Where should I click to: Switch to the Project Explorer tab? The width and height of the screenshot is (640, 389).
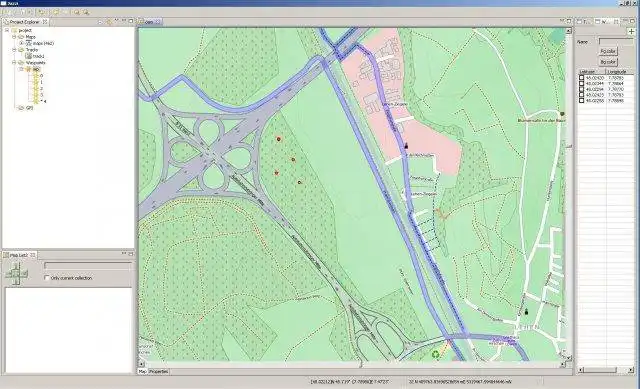click(25, 22)
